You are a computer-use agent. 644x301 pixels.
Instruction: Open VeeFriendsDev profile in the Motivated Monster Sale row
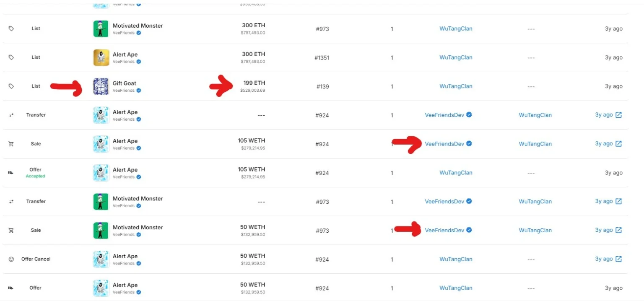click(444, 230)
